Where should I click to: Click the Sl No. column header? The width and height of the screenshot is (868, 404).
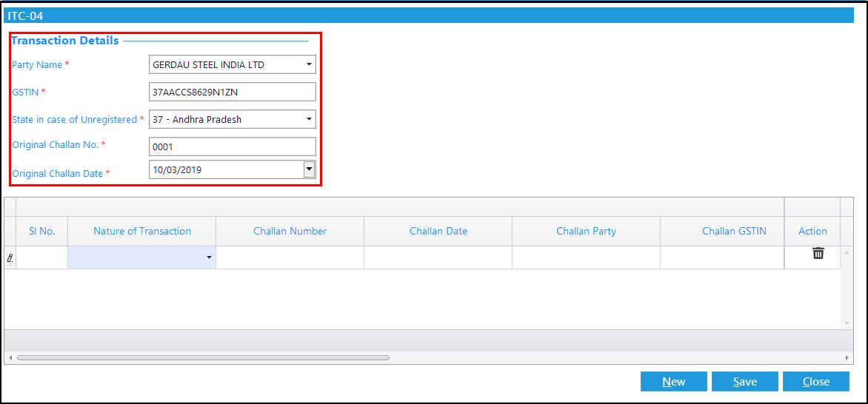coord(42,231)
